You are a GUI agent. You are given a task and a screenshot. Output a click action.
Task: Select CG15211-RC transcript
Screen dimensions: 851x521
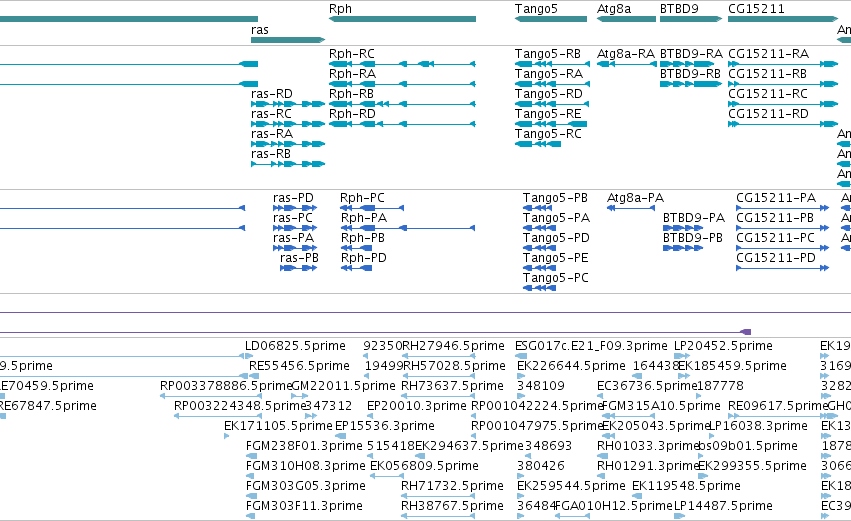click(x=783, y=104)
